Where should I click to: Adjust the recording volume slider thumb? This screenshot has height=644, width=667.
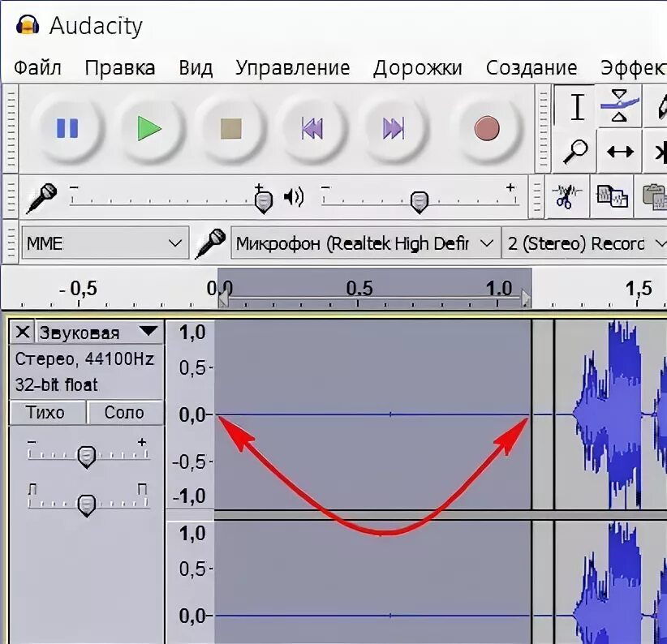click(x=264, y=201)
